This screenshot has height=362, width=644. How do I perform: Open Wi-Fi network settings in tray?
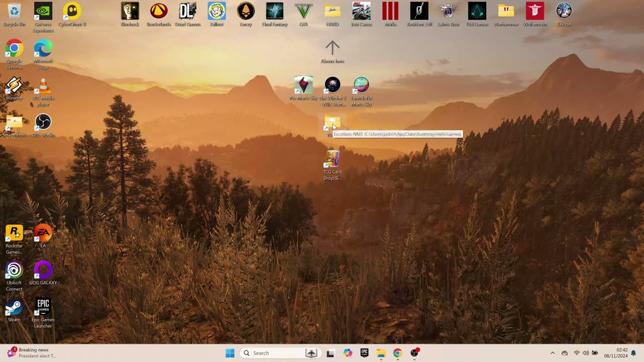(x=577, y=353)
